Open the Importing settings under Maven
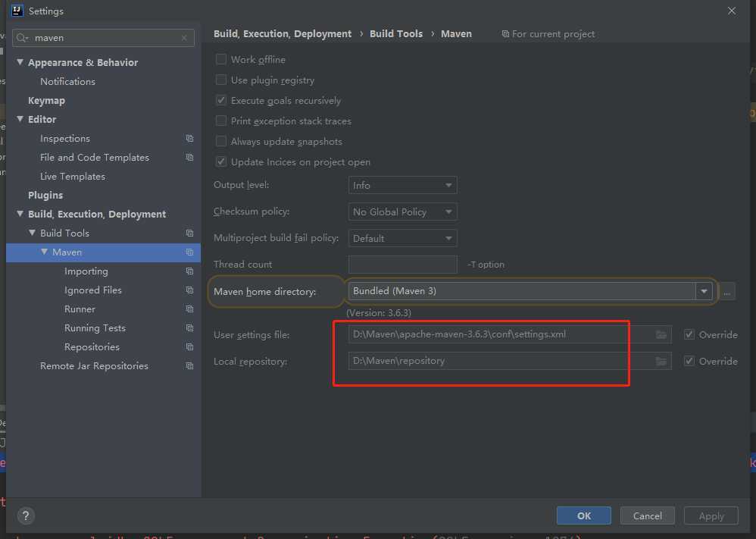This screenshot has height=539, width=756. [86, 271]
